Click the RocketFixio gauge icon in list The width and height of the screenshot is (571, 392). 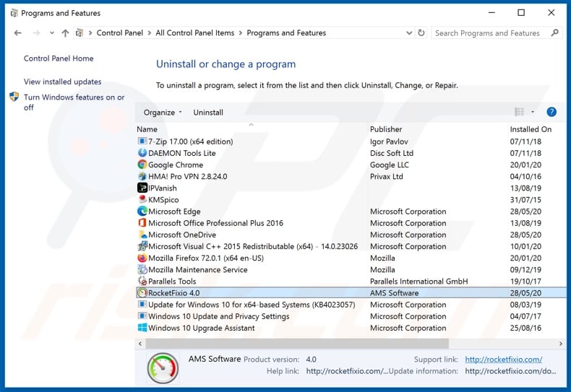(142, 293)
